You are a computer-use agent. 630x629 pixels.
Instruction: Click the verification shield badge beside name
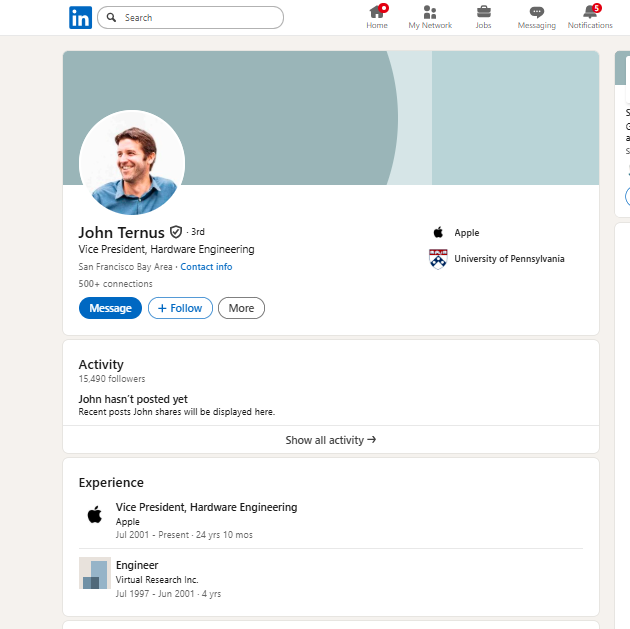176,232
